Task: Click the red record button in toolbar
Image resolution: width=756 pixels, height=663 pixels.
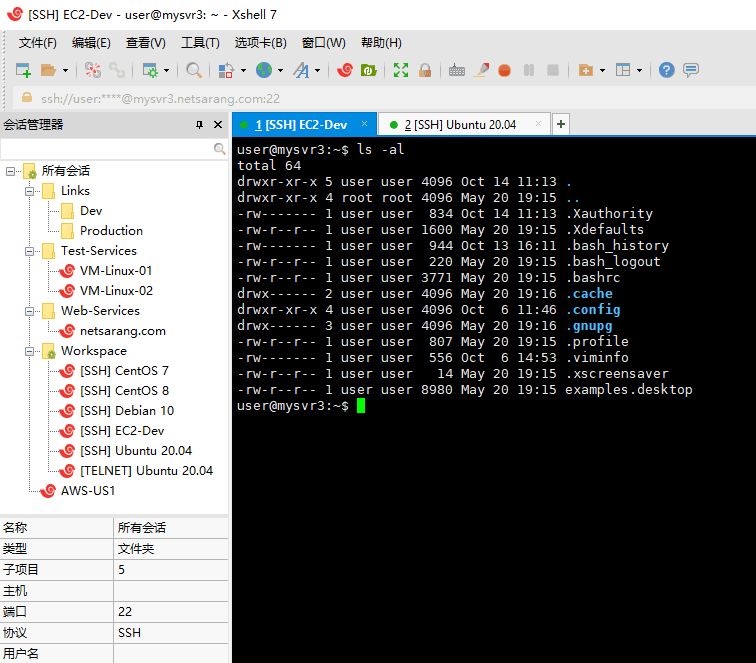Action: pos(504,70)
